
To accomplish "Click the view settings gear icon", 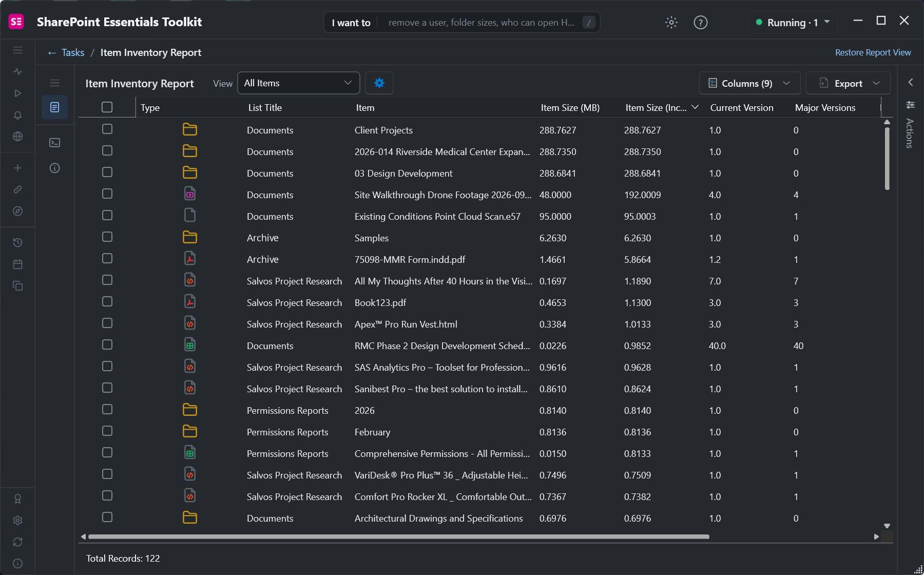I will pos(379,83).
